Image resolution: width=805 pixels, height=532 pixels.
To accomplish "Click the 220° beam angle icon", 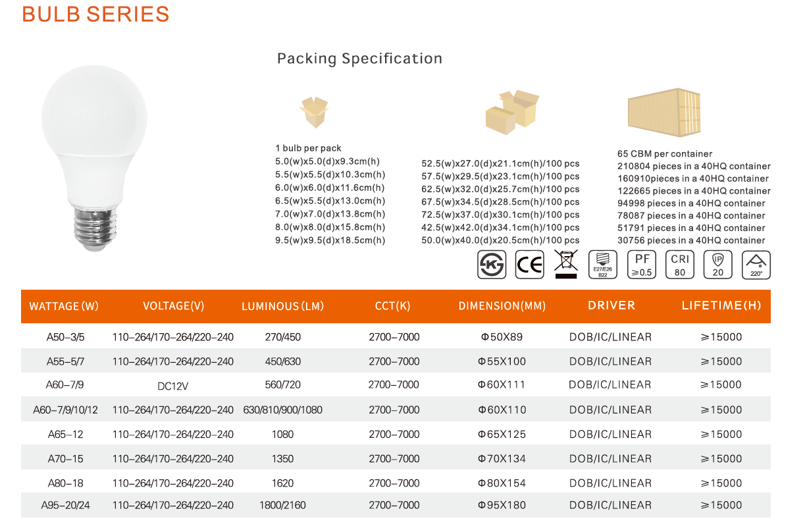I will pos(756,265).
